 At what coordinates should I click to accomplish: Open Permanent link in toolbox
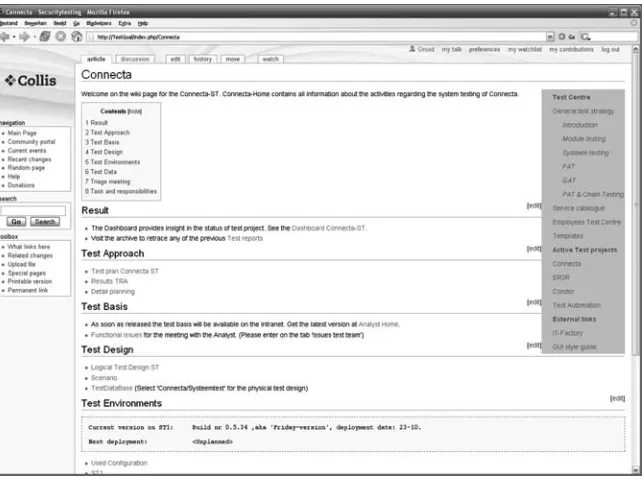28,290
